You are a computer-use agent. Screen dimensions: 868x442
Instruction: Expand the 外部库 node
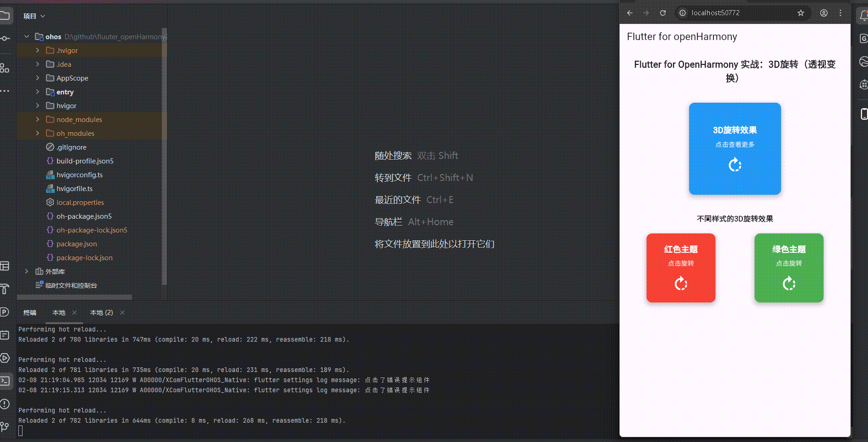(27, 271)
